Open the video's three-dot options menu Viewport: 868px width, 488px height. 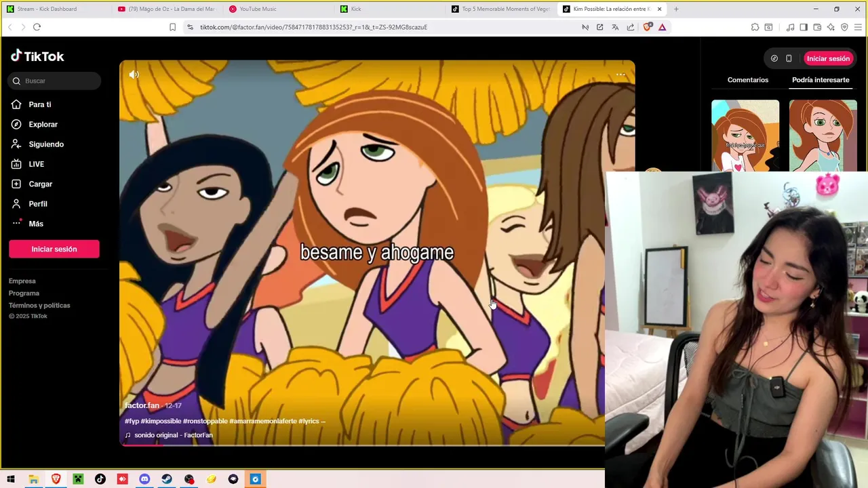coord(620,75)
